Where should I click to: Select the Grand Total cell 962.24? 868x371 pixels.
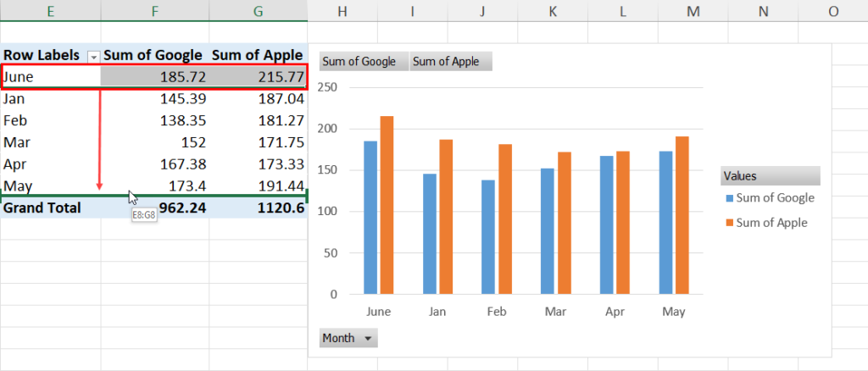pos(155,208)
